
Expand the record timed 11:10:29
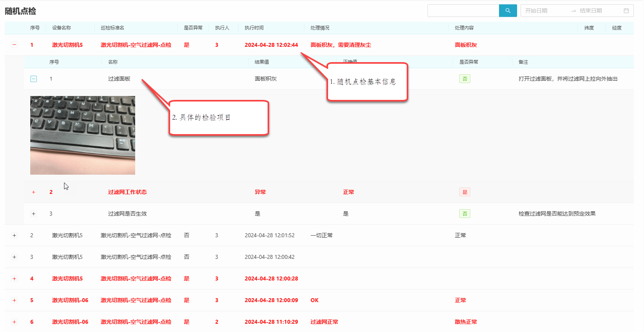pos(15,322)
